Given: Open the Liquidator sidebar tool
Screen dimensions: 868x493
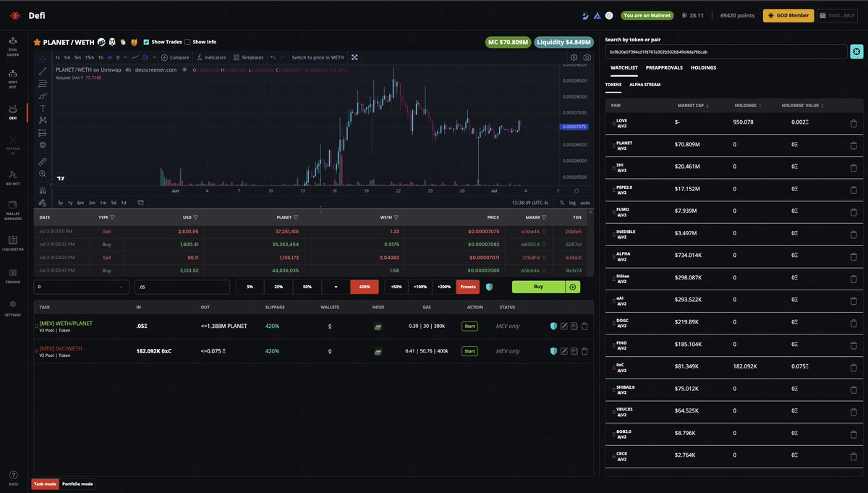Looking at the screenshot, I should (13, 244).
